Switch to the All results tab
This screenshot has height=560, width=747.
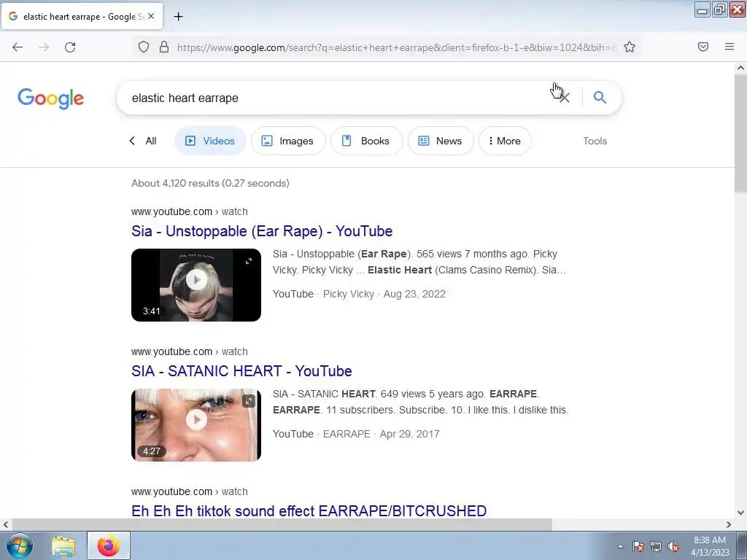tap(150, 141)
